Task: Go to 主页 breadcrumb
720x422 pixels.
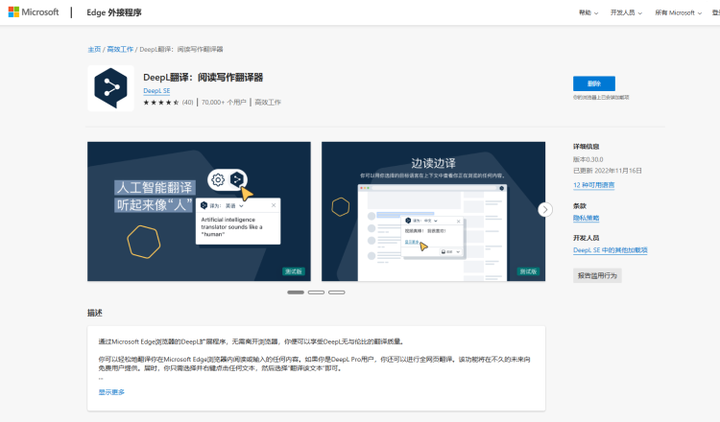Action: click(94, 49)
